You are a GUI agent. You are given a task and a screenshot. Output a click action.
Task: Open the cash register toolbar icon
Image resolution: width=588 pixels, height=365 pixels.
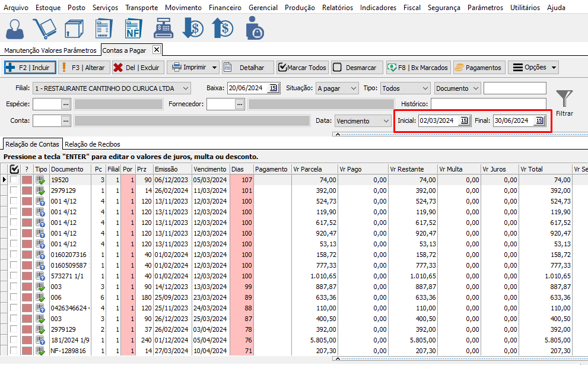click(x=163, y=29)
